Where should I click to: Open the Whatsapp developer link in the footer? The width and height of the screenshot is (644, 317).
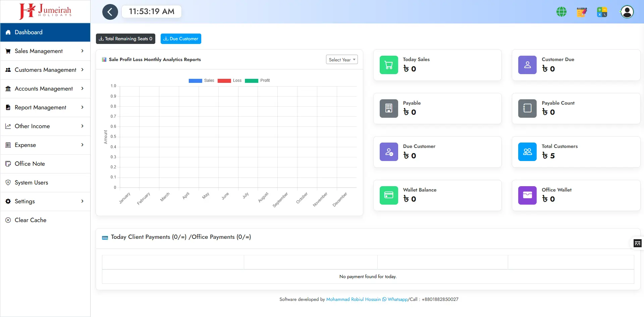[397, 299]
